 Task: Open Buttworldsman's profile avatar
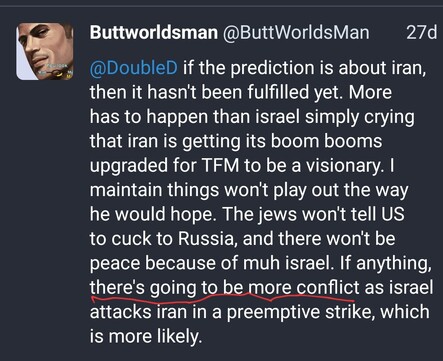tap(45, 51)
